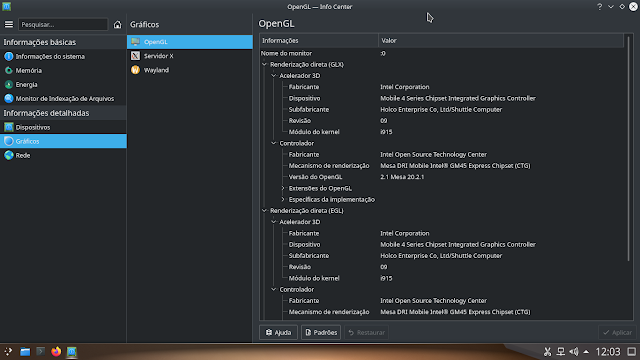Focus the Pesquisar search field

pyautogui.click(x=63, y=24)
